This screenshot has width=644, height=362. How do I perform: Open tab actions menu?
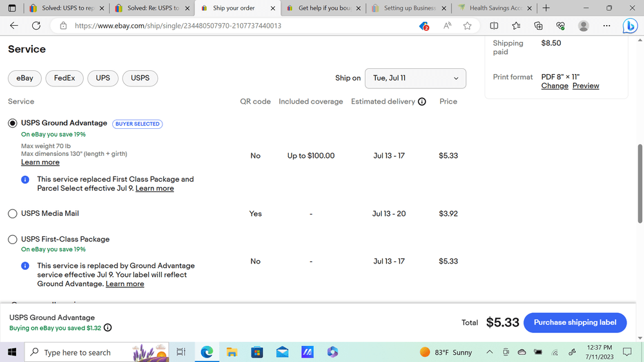pyautogui.click(x=12, y=8)
